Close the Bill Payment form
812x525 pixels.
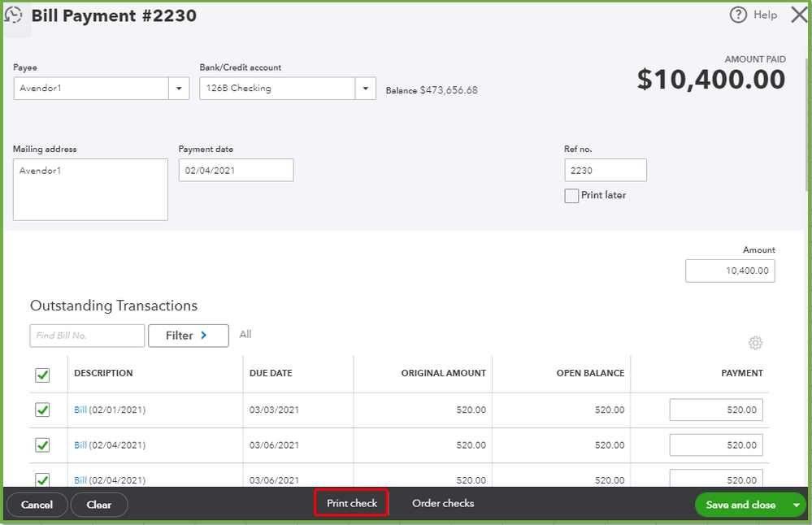799,15
